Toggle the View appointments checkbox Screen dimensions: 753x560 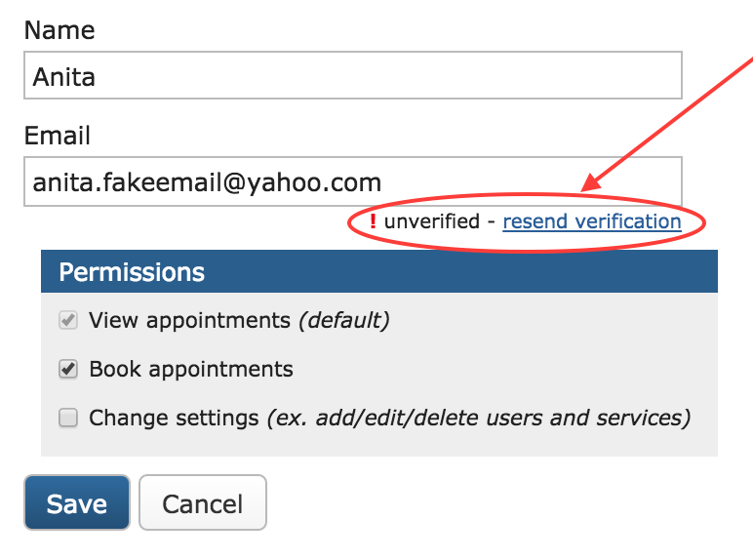(68, 320)
